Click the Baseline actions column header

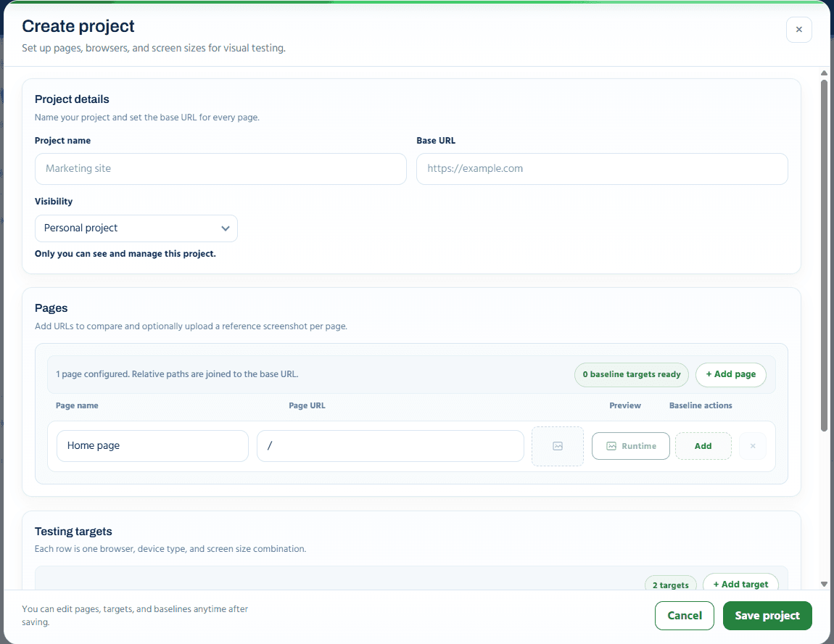[x=701, y=405]
